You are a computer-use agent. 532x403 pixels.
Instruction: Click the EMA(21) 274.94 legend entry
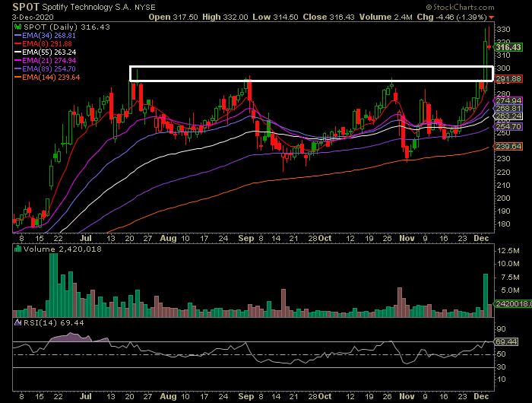[x=49, y=60]
